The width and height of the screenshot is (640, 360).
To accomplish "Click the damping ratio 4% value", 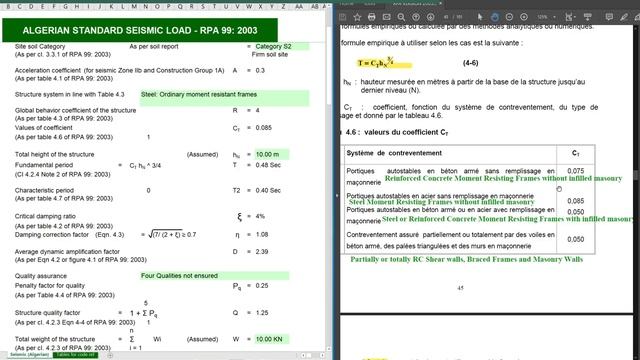I will (x=260, y=216).
